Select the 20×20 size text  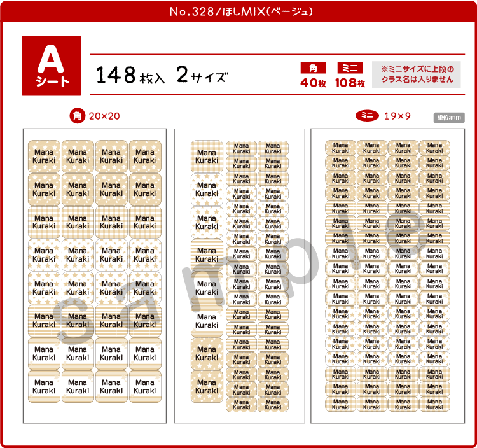pos(104,116)
